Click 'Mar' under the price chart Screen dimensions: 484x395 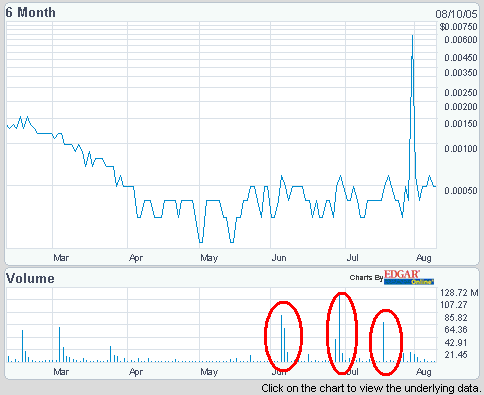61,258
